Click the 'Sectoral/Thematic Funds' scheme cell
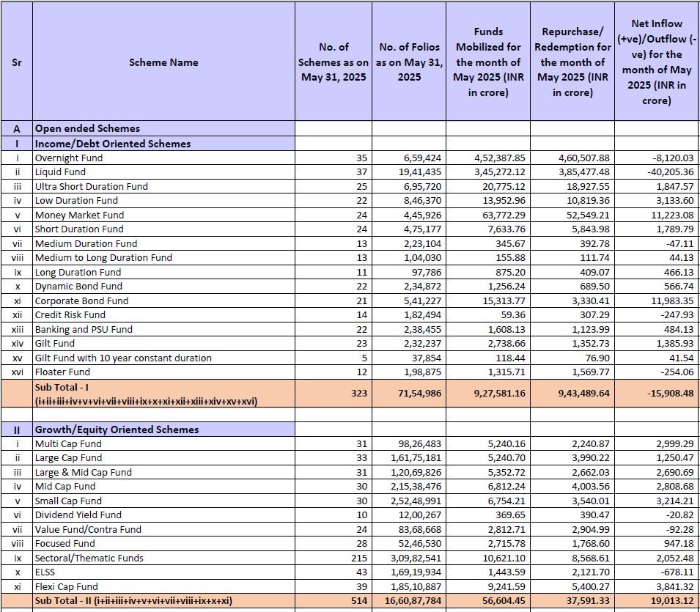The height and width of the screenshot is (612, 700). [89, 558]
